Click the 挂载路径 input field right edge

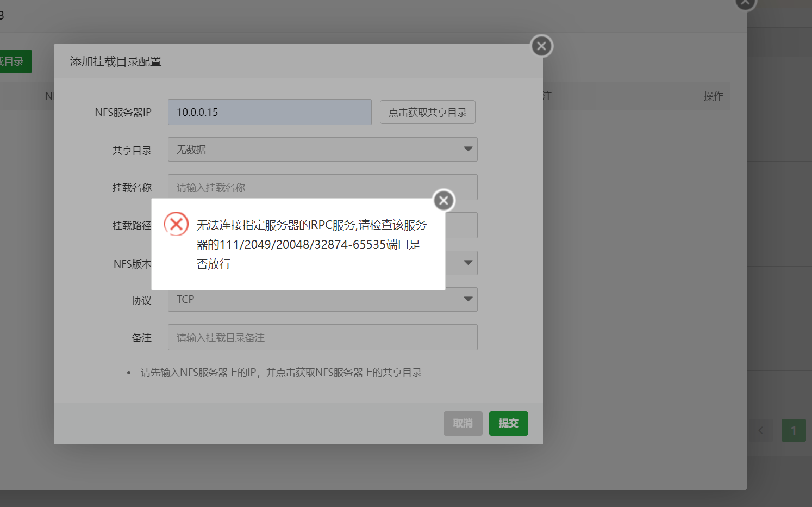coord(462,225)
